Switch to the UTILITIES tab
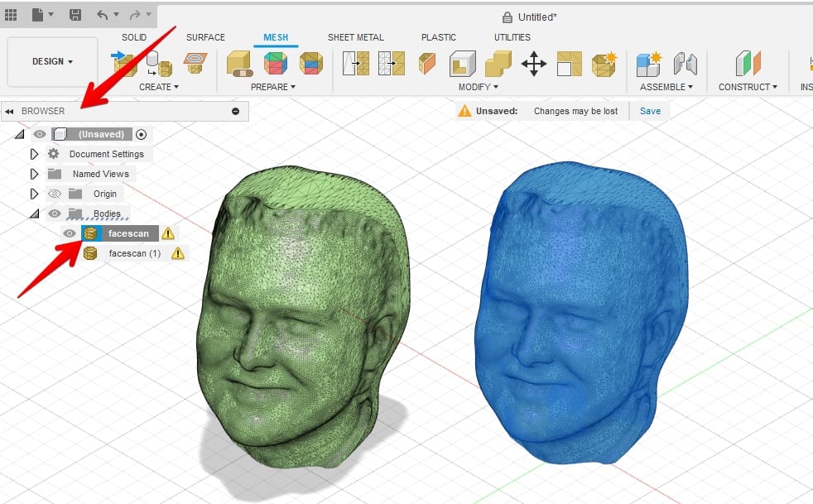This screenshot has width=813, height=504. coord(512,37)
